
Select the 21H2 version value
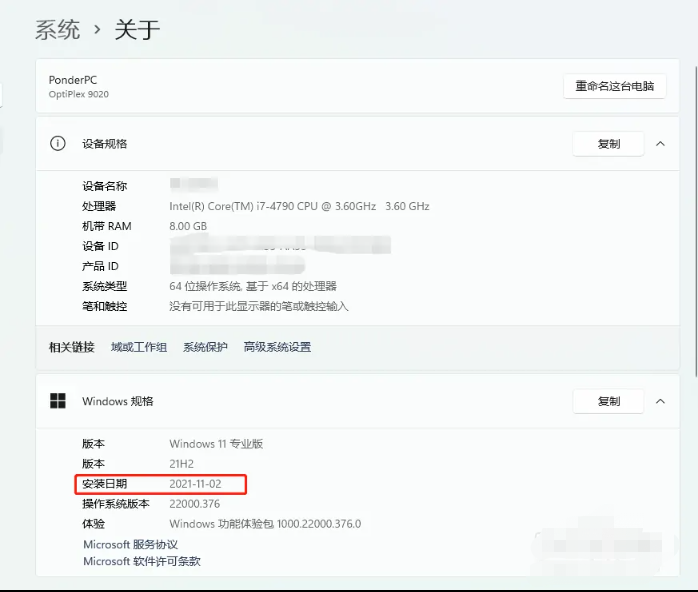pyautogui.click(x=182, y=464)
